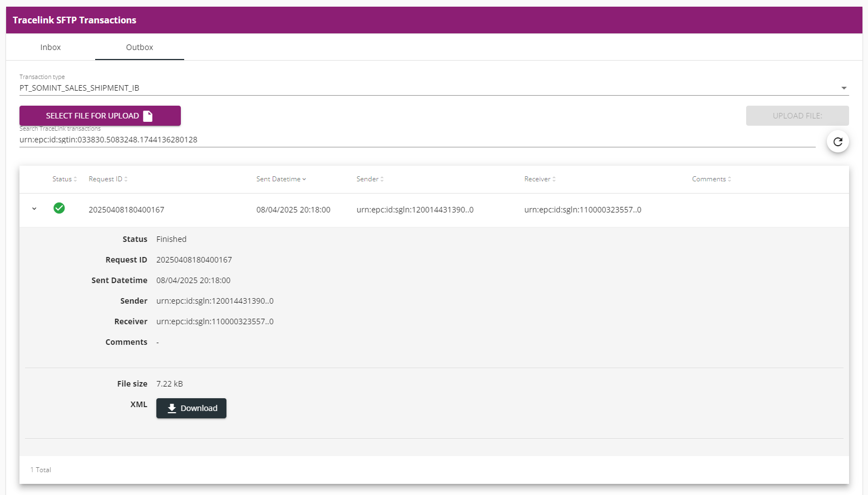Sort by Sender column header

click(370, 179)
